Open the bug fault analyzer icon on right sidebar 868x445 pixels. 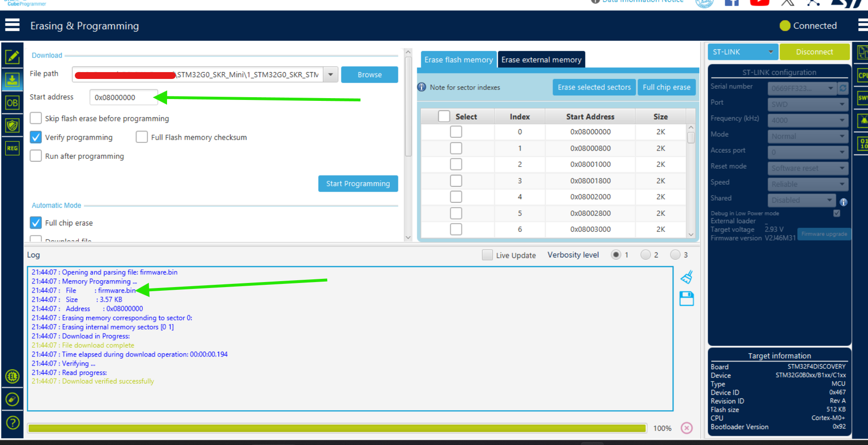863,121
